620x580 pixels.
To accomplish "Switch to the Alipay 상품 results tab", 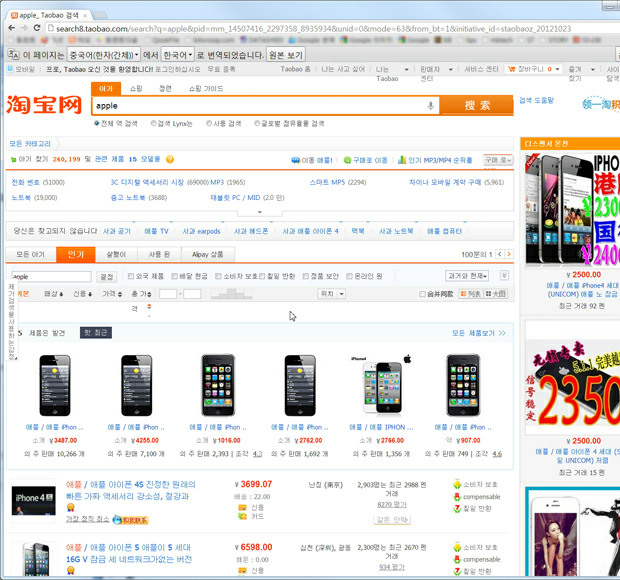I will pos(208,255).
